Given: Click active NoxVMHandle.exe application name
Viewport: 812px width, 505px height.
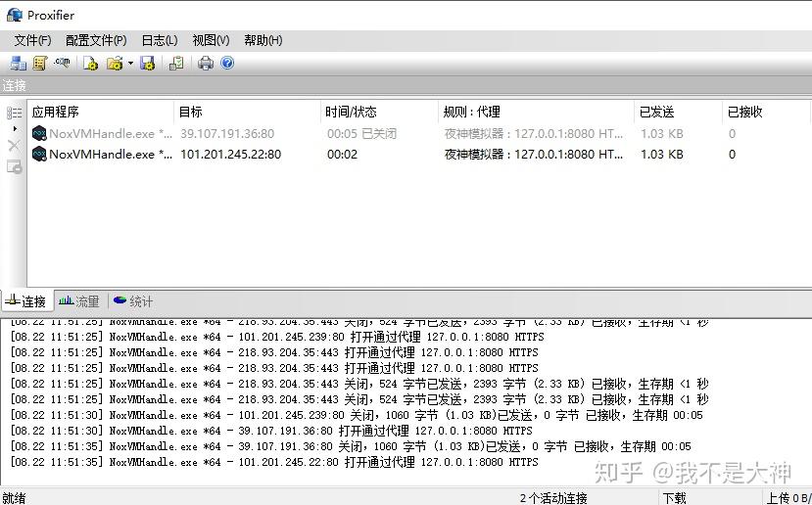Looking at the screenshot, I should click(111, 155).
